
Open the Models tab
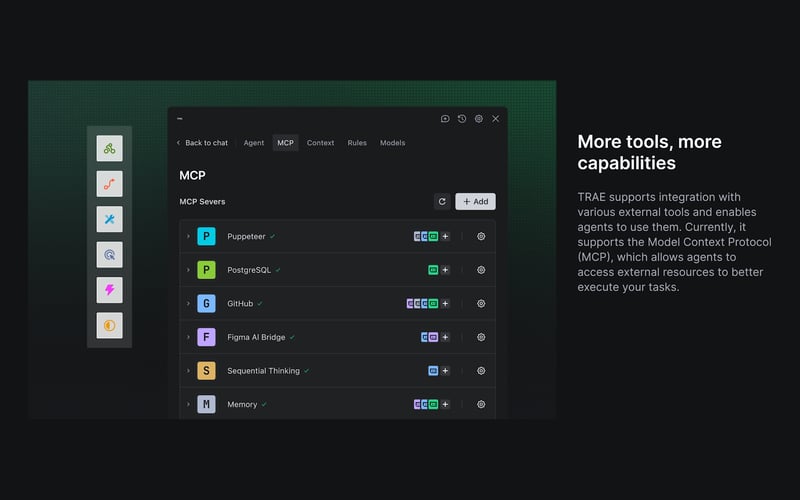pyautogui.click(x=392, y=143)
